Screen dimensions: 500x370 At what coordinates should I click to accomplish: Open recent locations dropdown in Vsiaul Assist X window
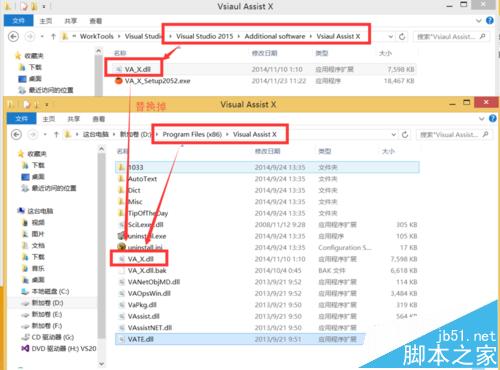click(x=42, y=36)
